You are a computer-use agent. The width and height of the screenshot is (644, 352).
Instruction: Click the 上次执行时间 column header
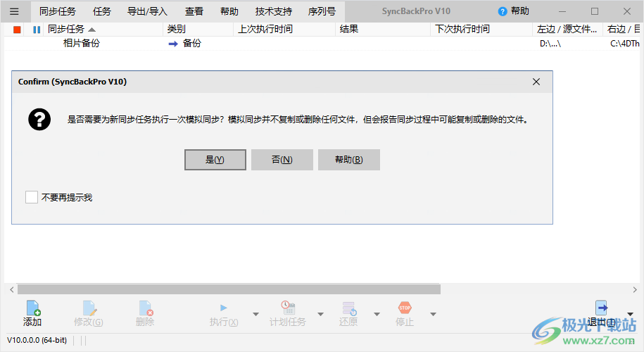click(x=284, y=29)
